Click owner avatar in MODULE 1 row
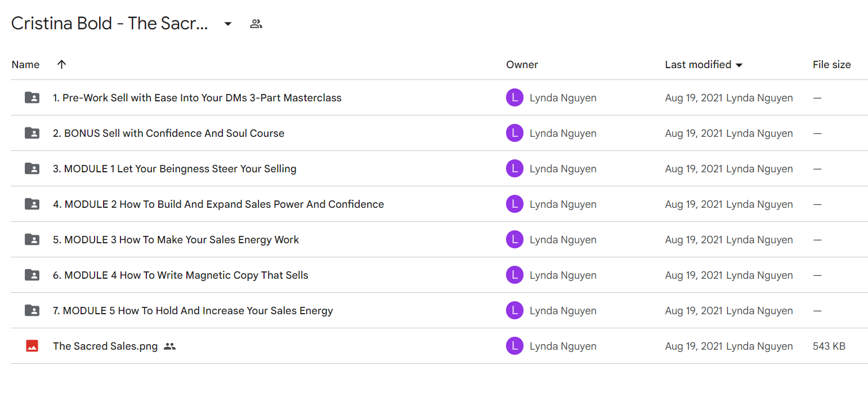868x397 pixels. coord(514,168)
